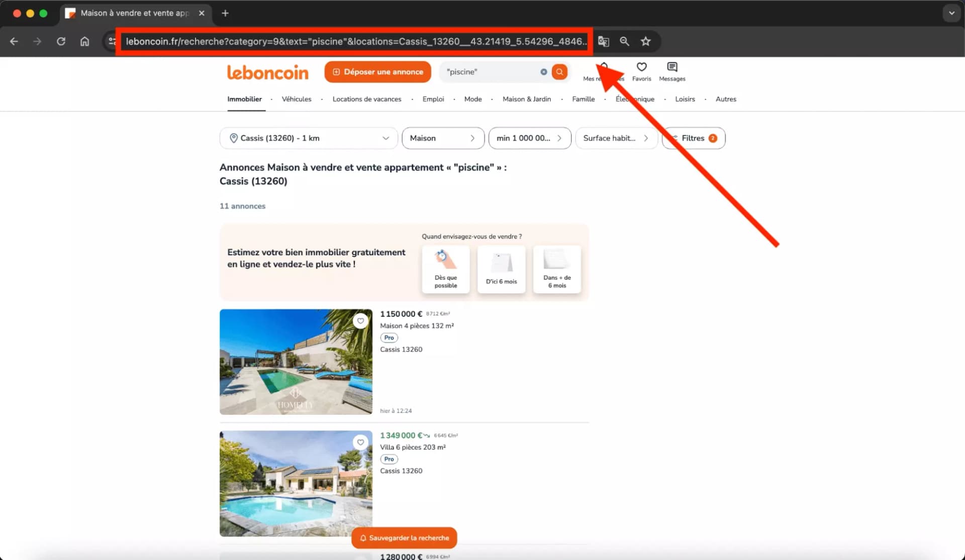Click the zoom magnifier icon in address bar
965x560 pixels.
click(624, 42)
